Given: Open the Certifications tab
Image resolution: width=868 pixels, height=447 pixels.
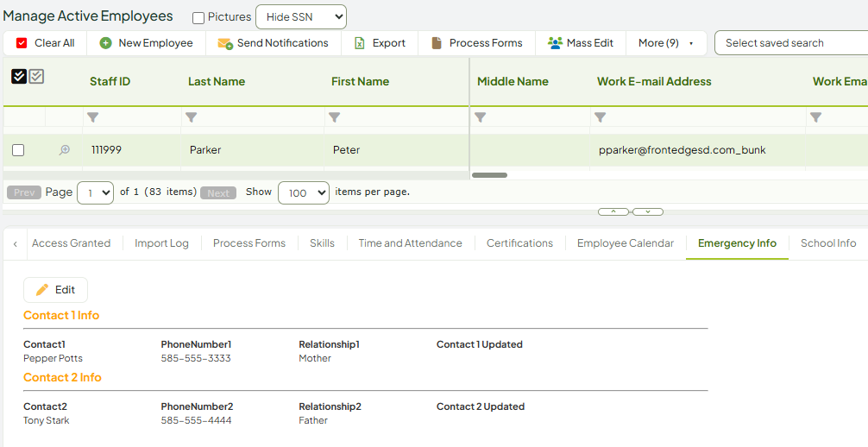Looking at the screenshot, I should pyautogui.click(x=519, y=243).
